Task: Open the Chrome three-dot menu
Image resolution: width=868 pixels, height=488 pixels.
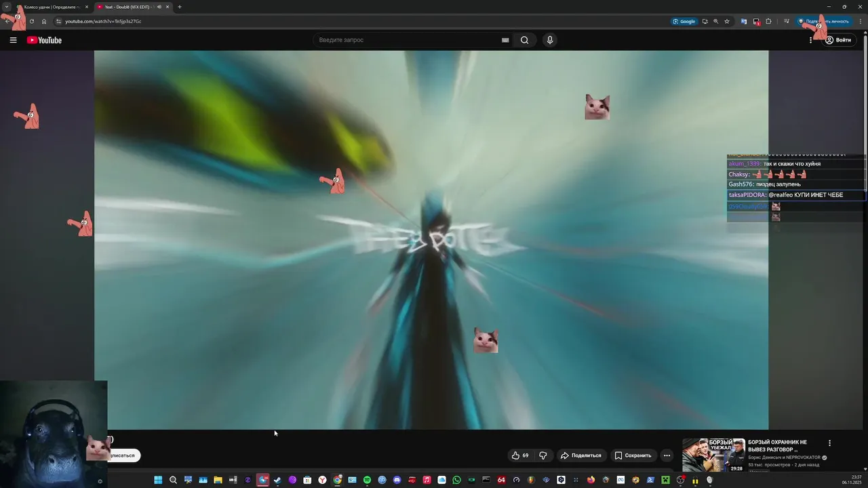Action: [x=859, y=21]
